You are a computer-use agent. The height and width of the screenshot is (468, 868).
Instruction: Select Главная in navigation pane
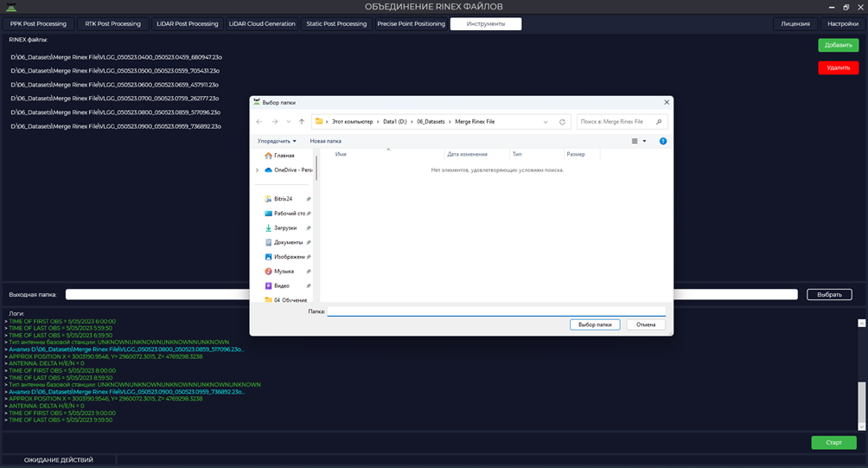(284, 156)
